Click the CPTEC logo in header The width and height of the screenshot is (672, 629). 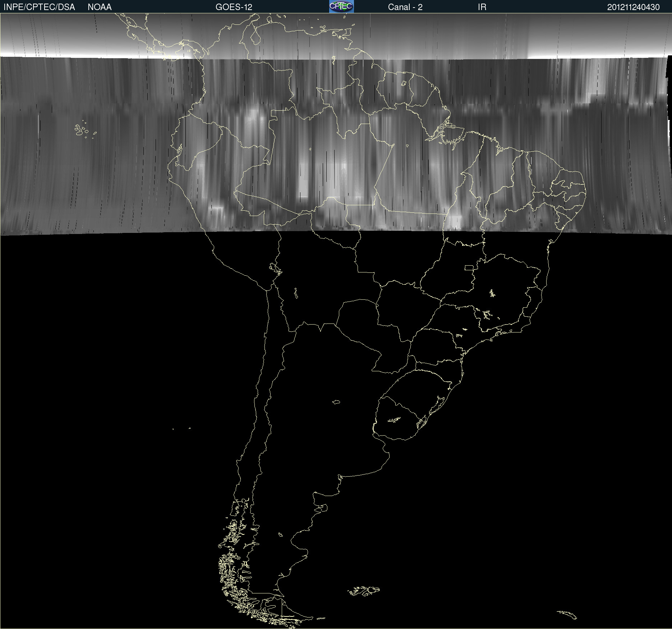click(341, 6)
